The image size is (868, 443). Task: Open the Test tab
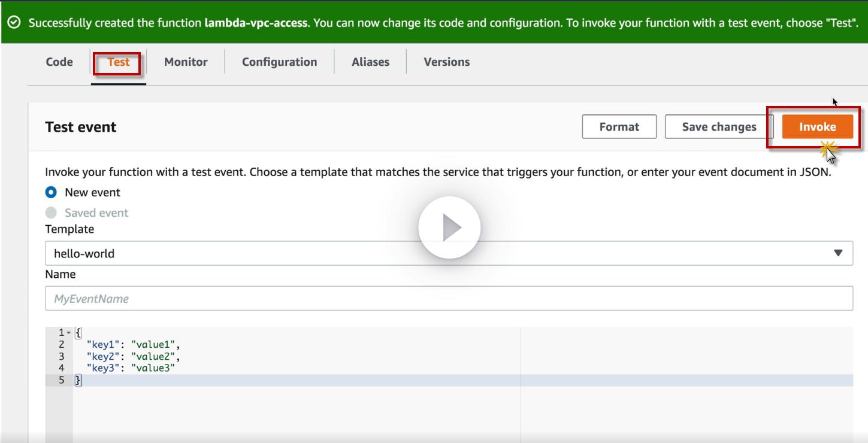[x=119, y=62]
